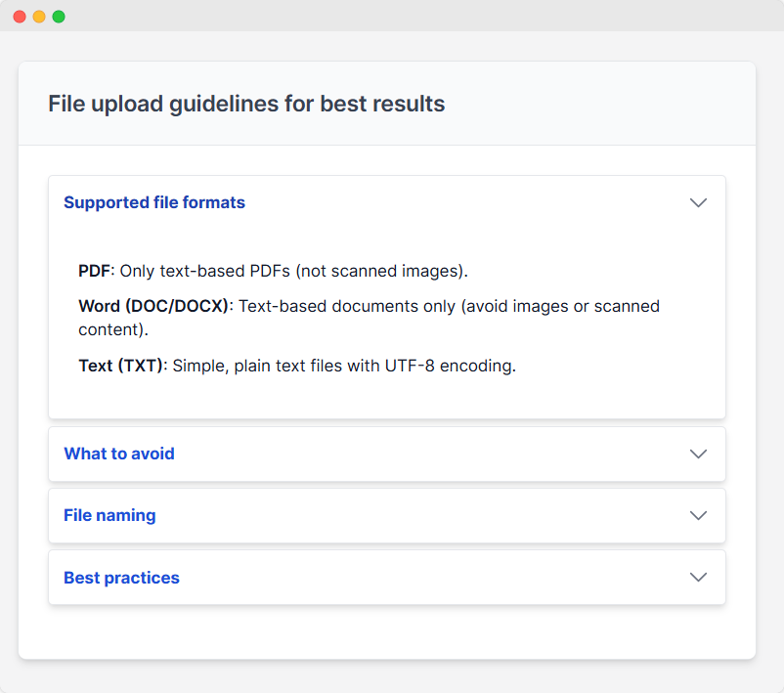784x693 pixels.
Task: Click the text-based PDFs description
Action: [x=293, y=271]
